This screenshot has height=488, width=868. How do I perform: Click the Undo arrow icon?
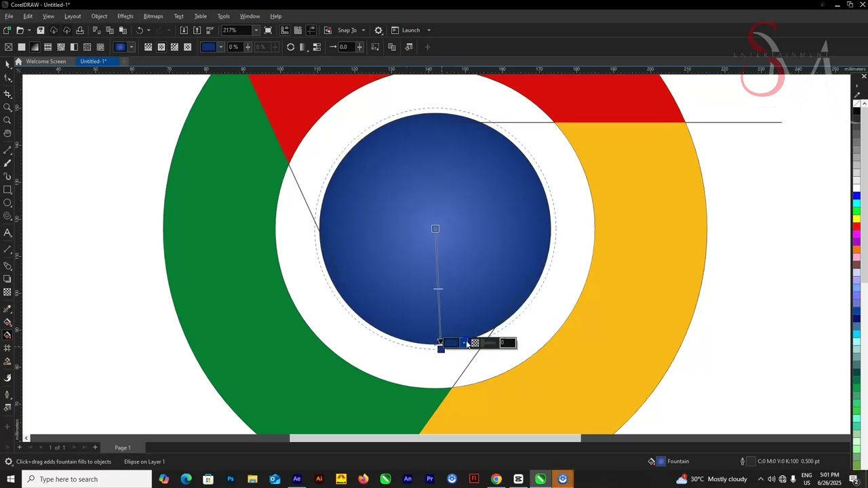coord(140,30)
